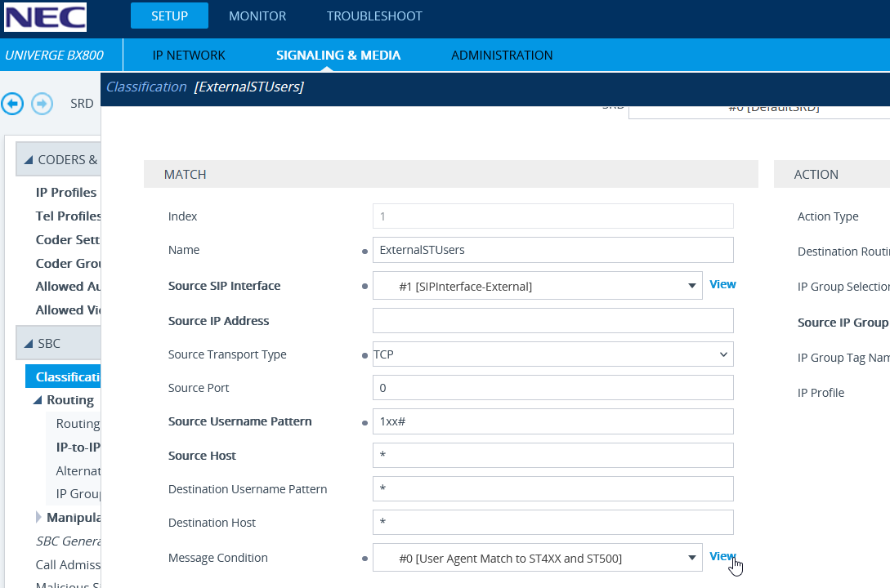Expand the Manipulation tree node
This screenshot has height=588, width=890.
coord(38,517)
